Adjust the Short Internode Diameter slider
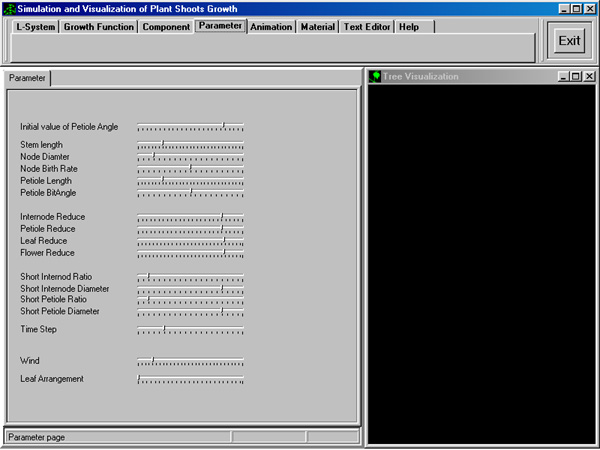 [190, 289]
